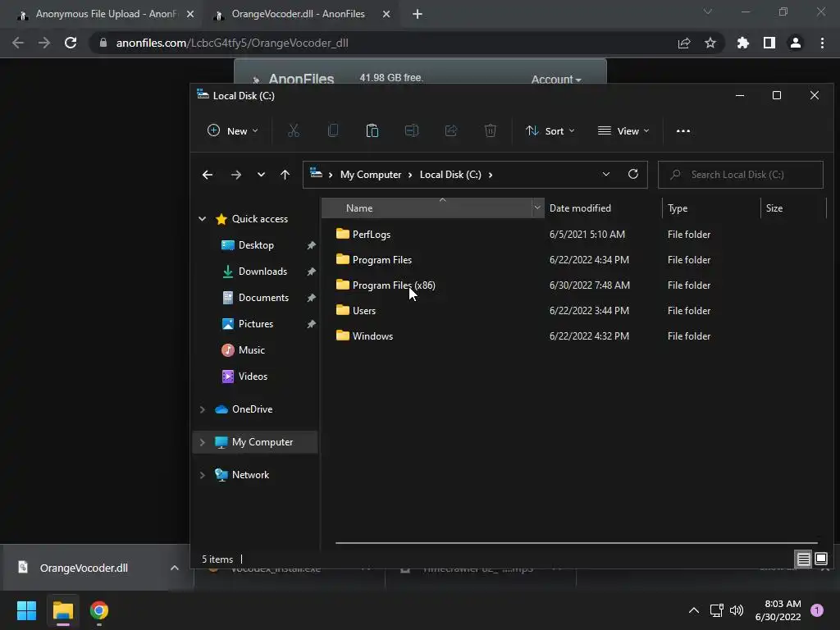The width and height of the screenshot is (840, 630).
Task: Open Windows Start menu
Action: tap(26, 610)
